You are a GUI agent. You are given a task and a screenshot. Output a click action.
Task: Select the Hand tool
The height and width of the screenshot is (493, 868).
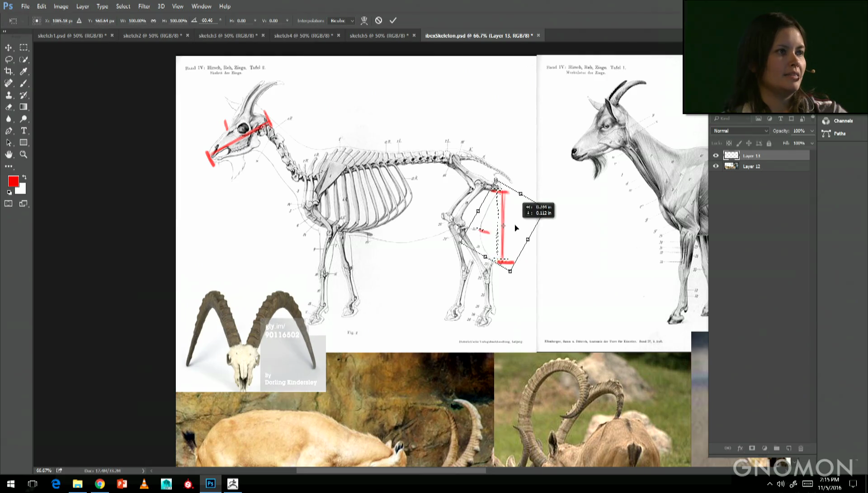coord(9,154)
